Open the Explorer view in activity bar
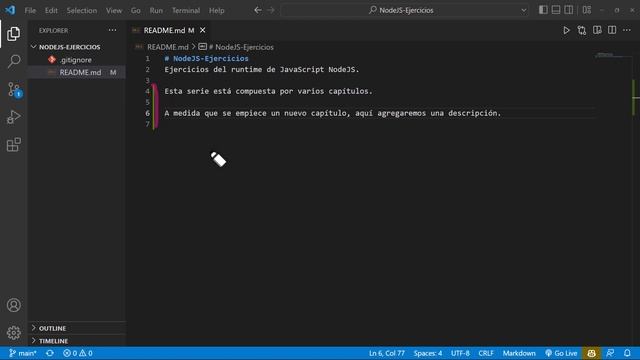The width and height of the screenshot is (640, 360). 13,33
